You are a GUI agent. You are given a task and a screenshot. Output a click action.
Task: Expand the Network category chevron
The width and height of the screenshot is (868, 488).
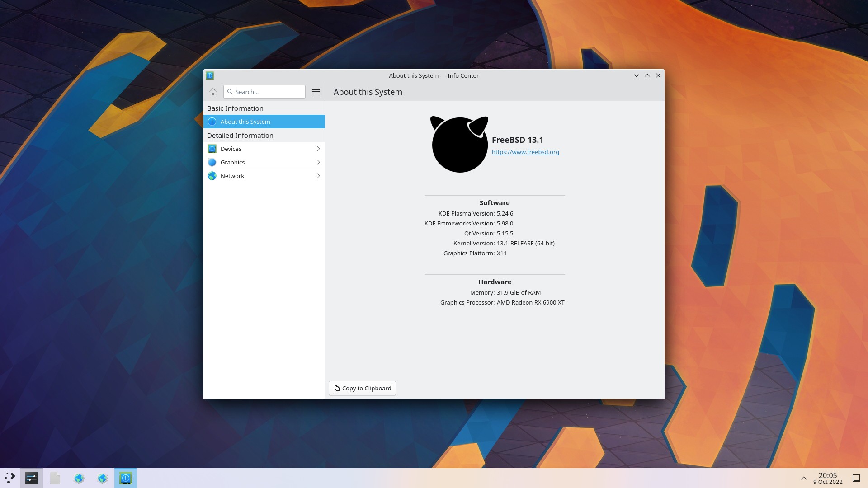point(318,176)
